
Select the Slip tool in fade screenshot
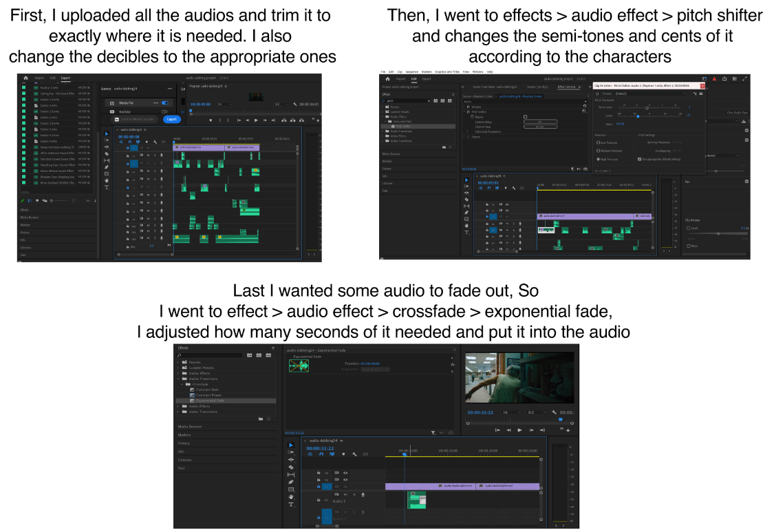pos(291,475)
